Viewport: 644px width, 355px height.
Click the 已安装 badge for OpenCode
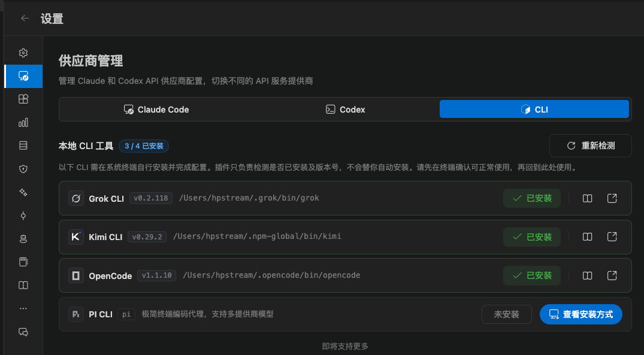(532, 275)
